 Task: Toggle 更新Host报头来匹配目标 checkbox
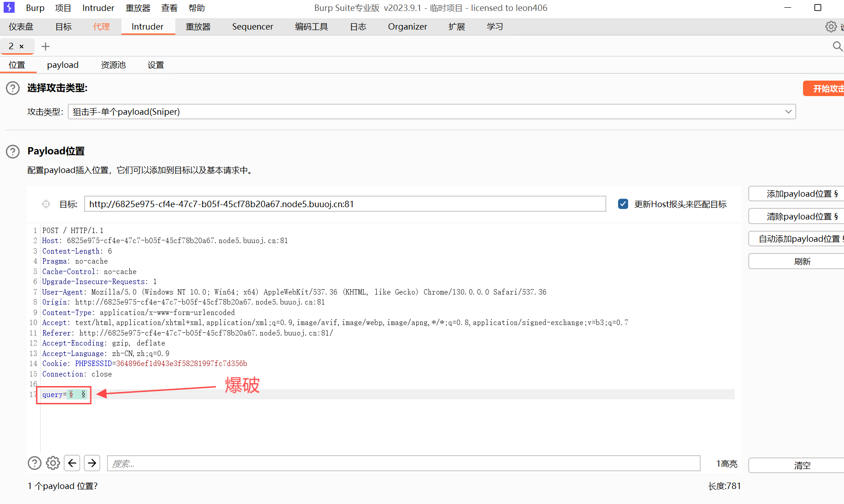pos(623,204)
